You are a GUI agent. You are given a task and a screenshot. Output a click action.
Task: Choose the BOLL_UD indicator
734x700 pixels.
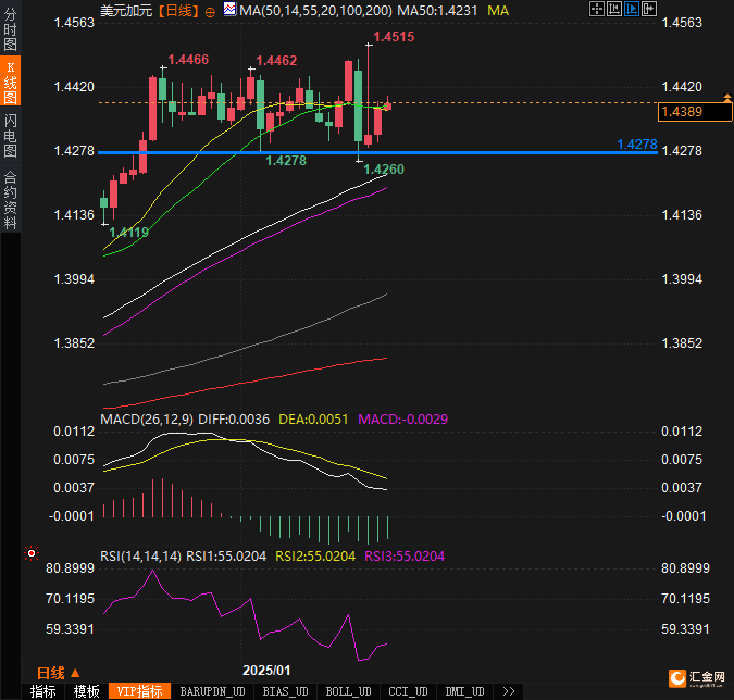tap(349, 691)
